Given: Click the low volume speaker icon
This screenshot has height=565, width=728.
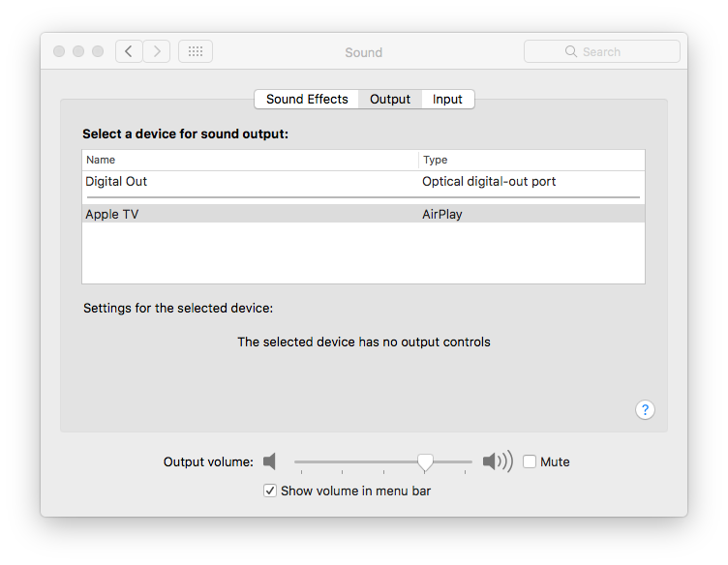Looking at the screenshot, I should click(270, 461).
